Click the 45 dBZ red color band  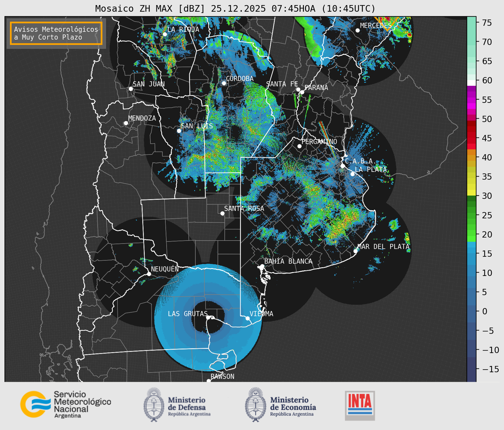(x=471, y=138)
